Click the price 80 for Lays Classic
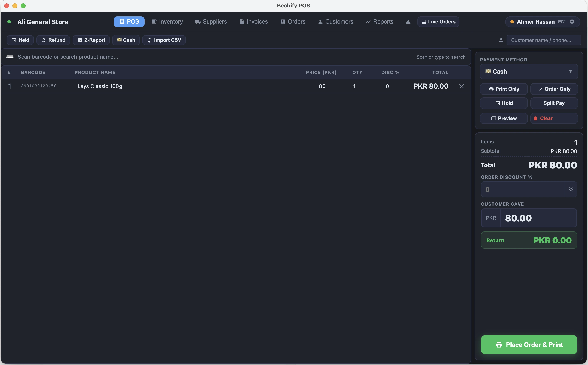Screen dimensions: 588x365 [x=322, y=86]
